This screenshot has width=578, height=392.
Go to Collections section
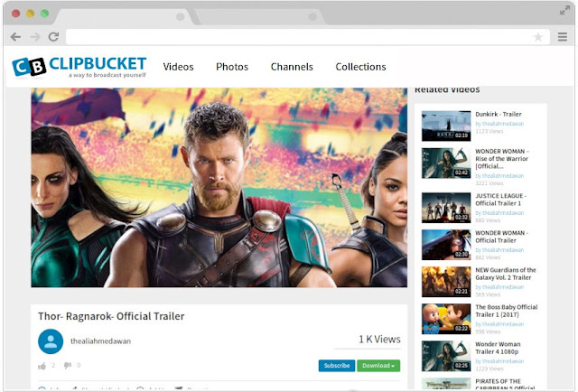click(x=361, y=67)
